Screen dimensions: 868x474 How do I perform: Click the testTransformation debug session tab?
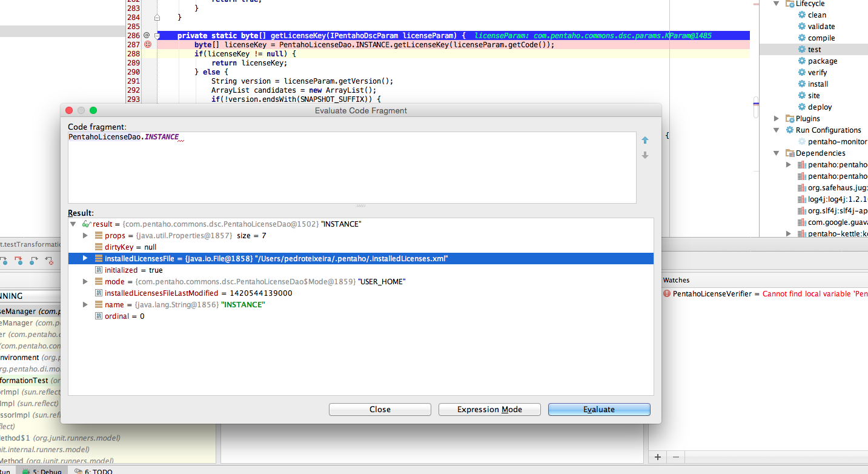[x=30, y=244]
